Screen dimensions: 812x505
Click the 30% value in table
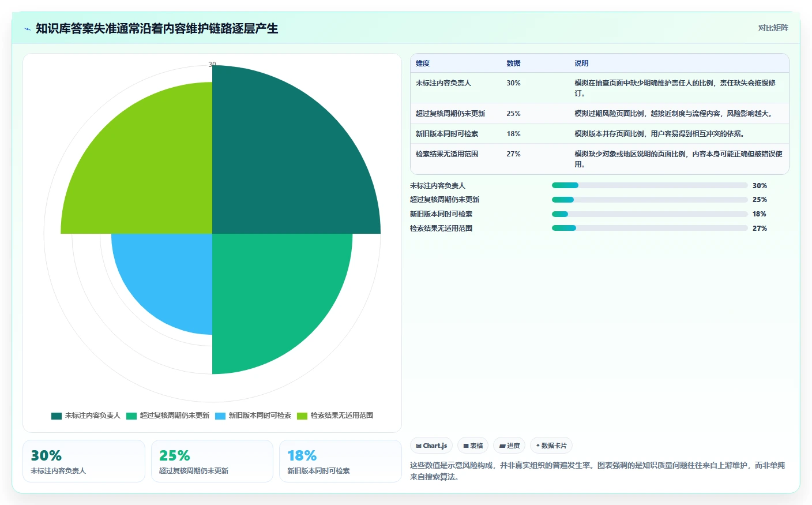click(513, 83)
